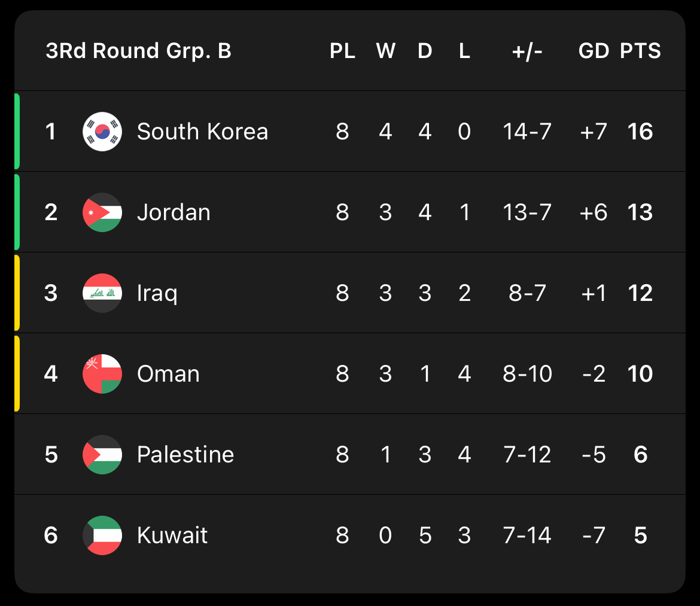Click the Palestine flag icon
The height and width of the screenshot is (606, 700).
pos(102,455)
